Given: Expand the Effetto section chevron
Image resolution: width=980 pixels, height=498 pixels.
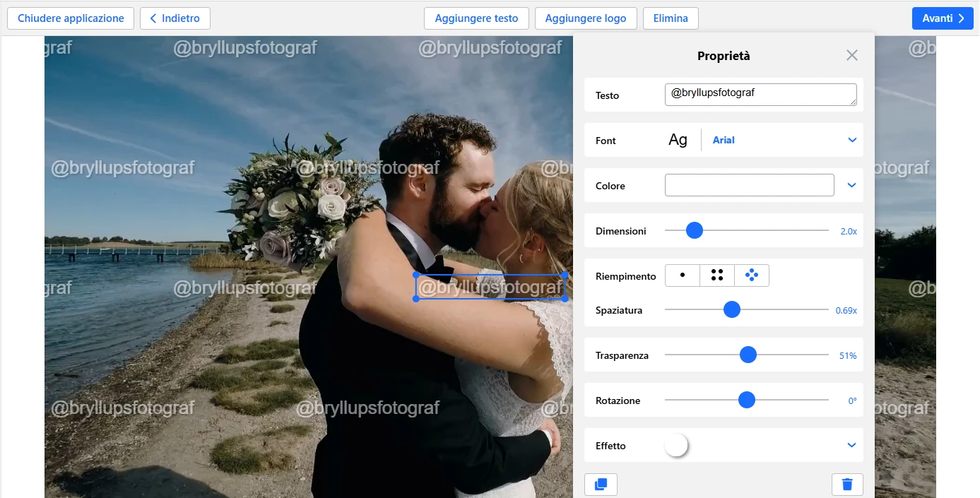Looking at the screenshot, I should pos(851,445).
